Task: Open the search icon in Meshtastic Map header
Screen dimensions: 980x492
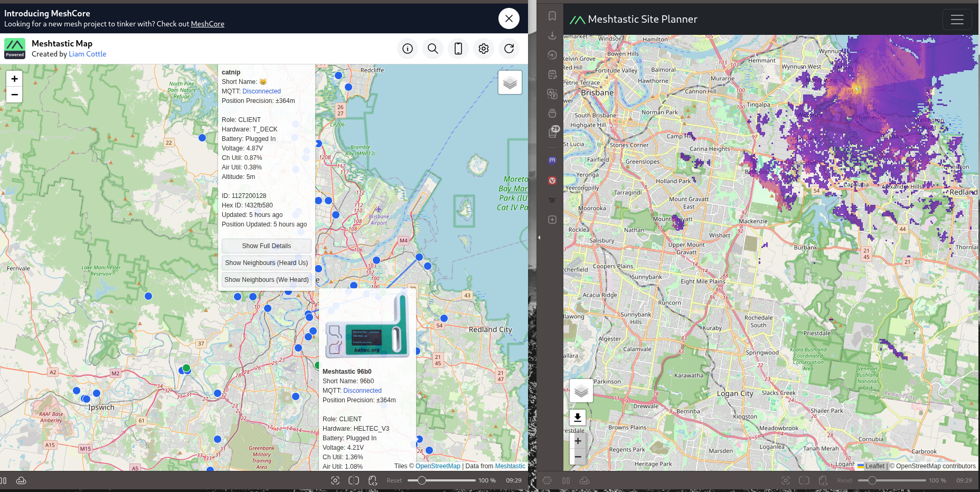Action: click(x=433, y=49)
